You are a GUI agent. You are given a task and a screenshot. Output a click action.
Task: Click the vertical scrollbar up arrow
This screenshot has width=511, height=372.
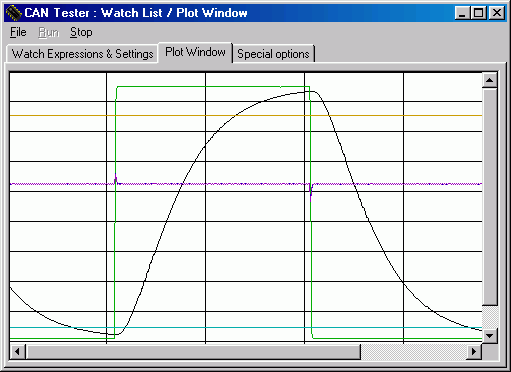coord(490,80)
